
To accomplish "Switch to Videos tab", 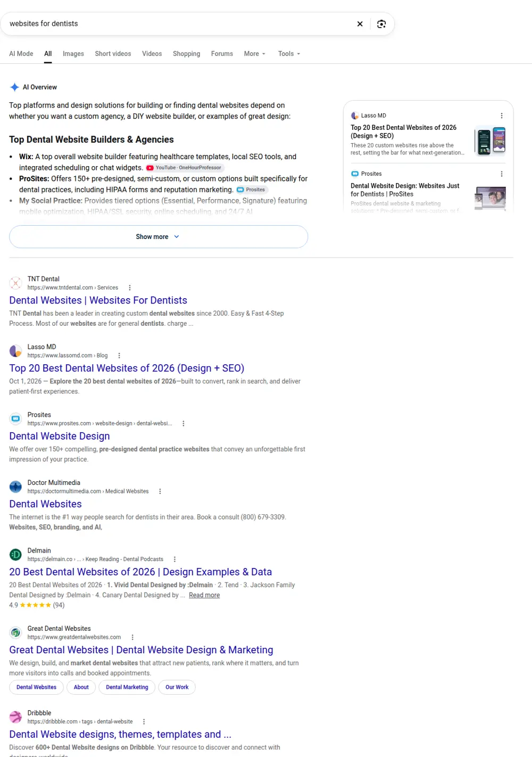I will coord(152,54).
